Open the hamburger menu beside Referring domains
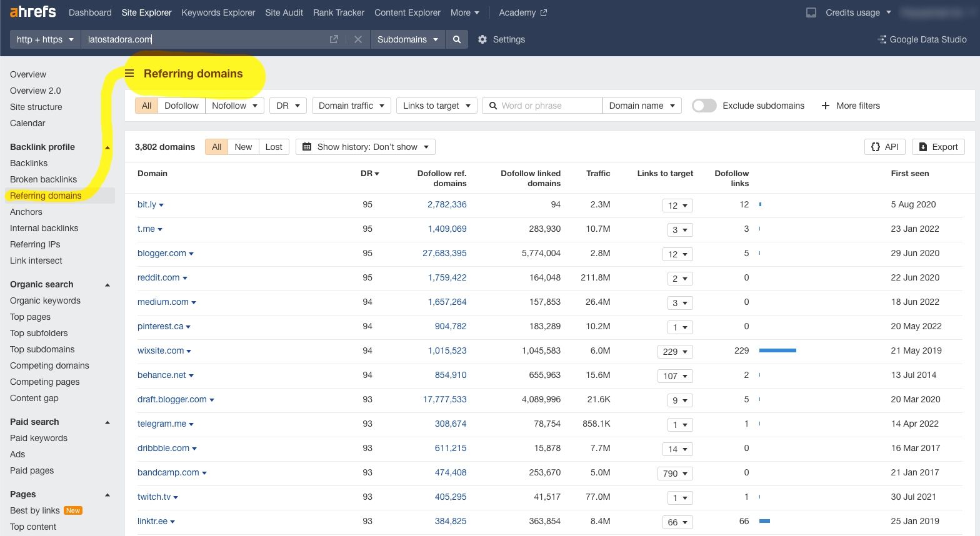The width and height of the screenshot is (980, 536). tap(129, 74)
